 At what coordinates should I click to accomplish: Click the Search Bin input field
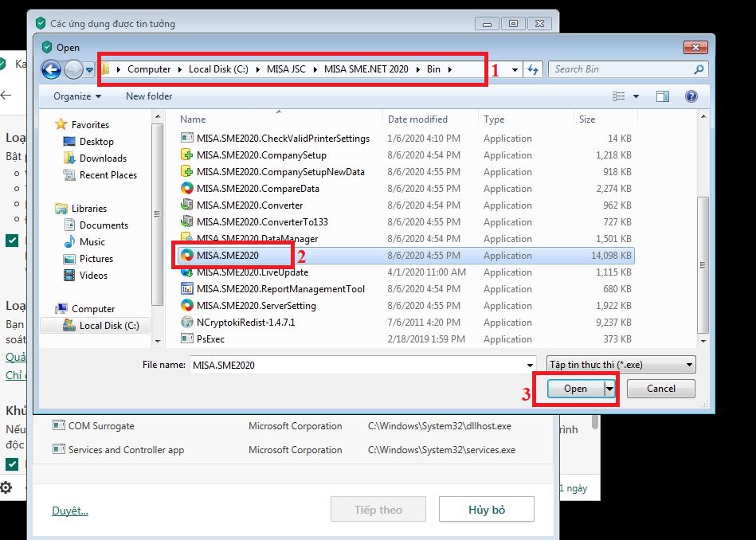pos(622,69)
